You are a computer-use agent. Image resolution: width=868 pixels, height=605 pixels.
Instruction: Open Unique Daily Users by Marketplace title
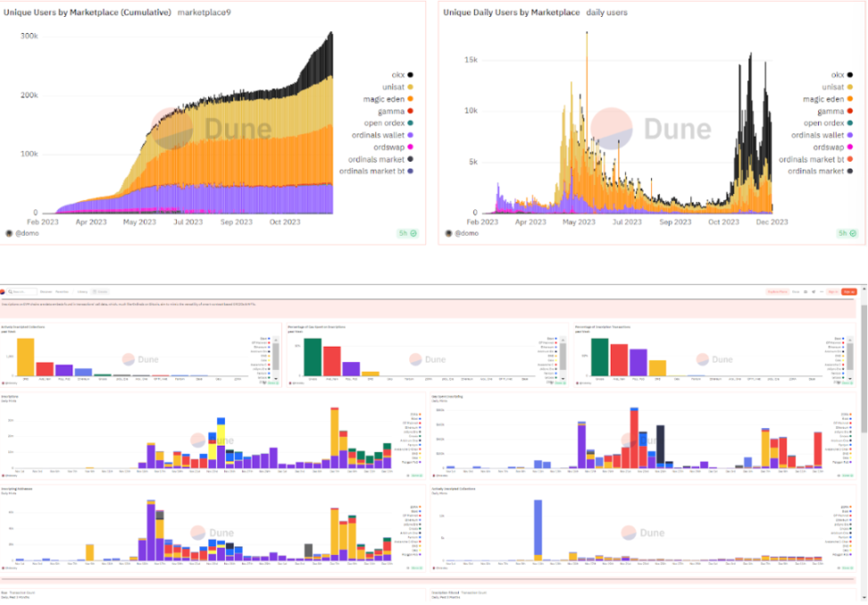pyautogui.click(x=511, y=13)
